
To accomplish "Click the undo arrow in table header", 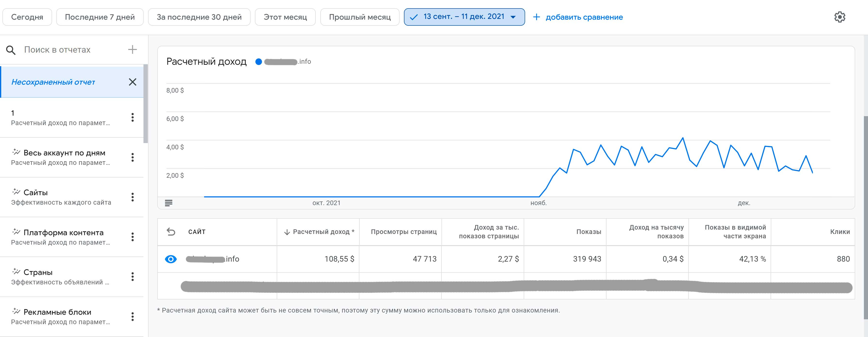I will pyautogui.click(x=171, y=232).
